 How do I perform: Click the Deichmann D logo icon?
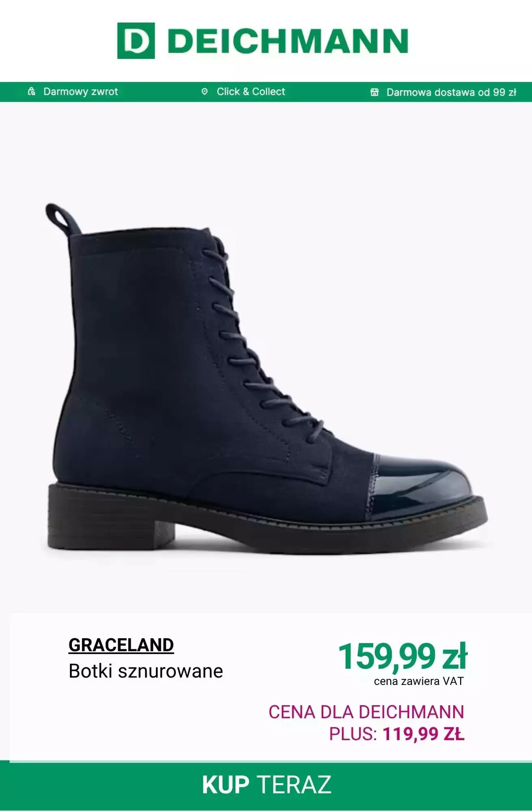[136, 41]
